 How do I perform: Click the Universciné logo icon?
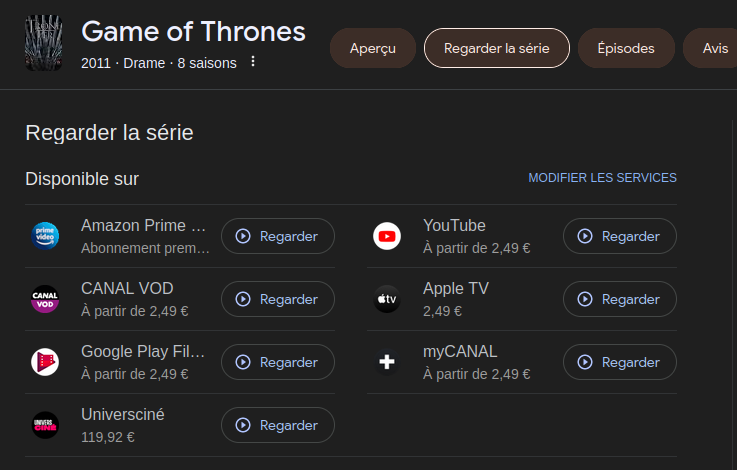coord(45,425)
